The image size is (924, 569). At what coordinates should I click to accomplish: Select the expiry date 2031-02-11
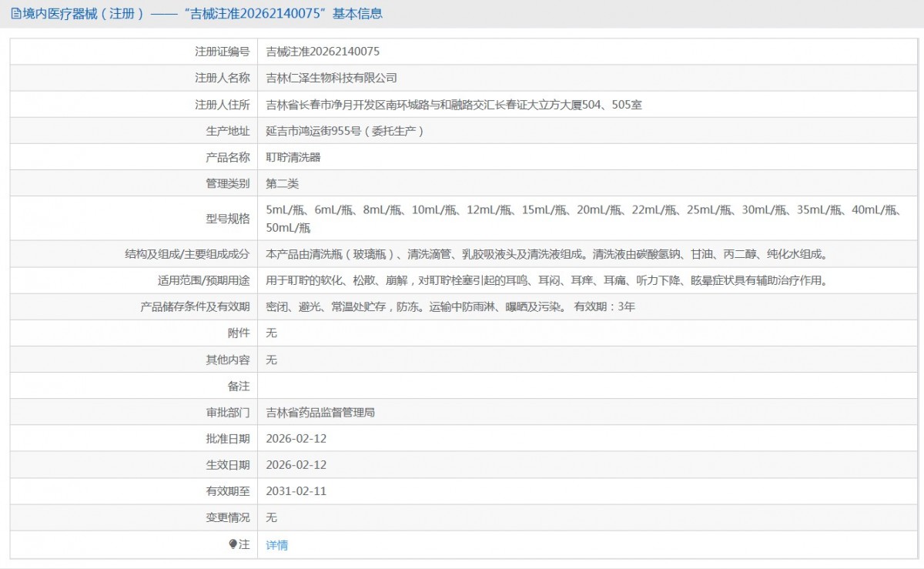(x=296, y=491)
